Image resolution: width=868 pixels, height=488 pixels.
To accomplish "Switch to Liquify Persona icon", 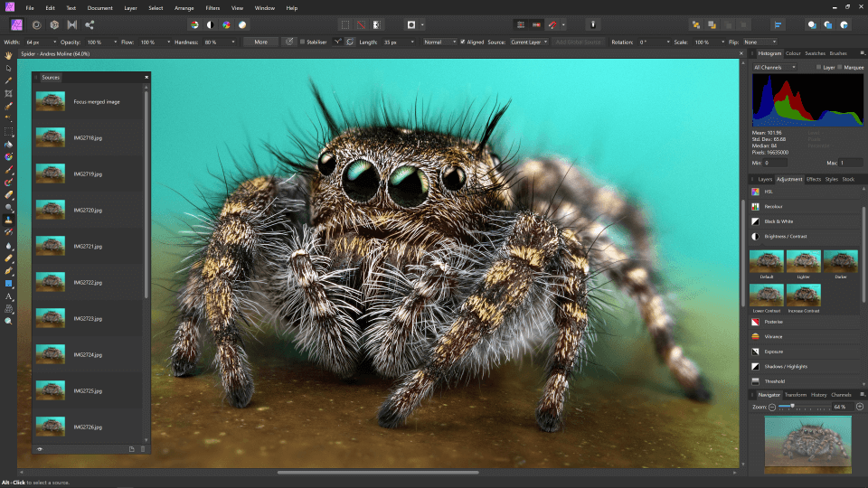I will coord(36,25).
